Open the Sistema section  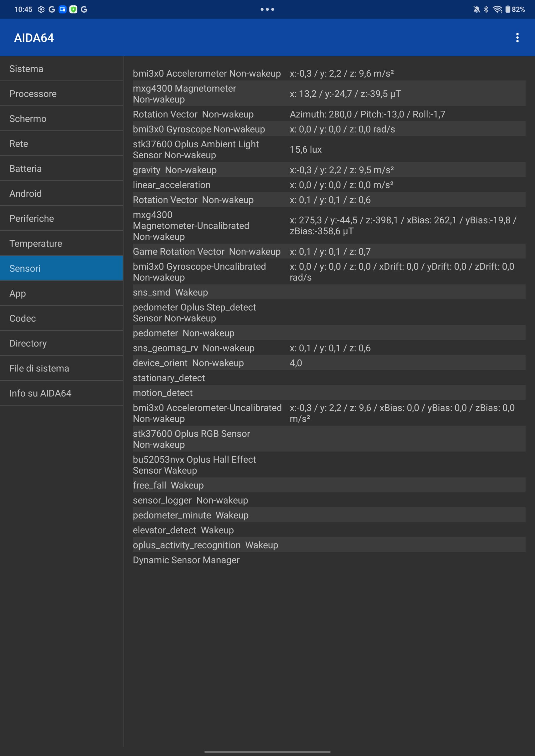point(62,69)
